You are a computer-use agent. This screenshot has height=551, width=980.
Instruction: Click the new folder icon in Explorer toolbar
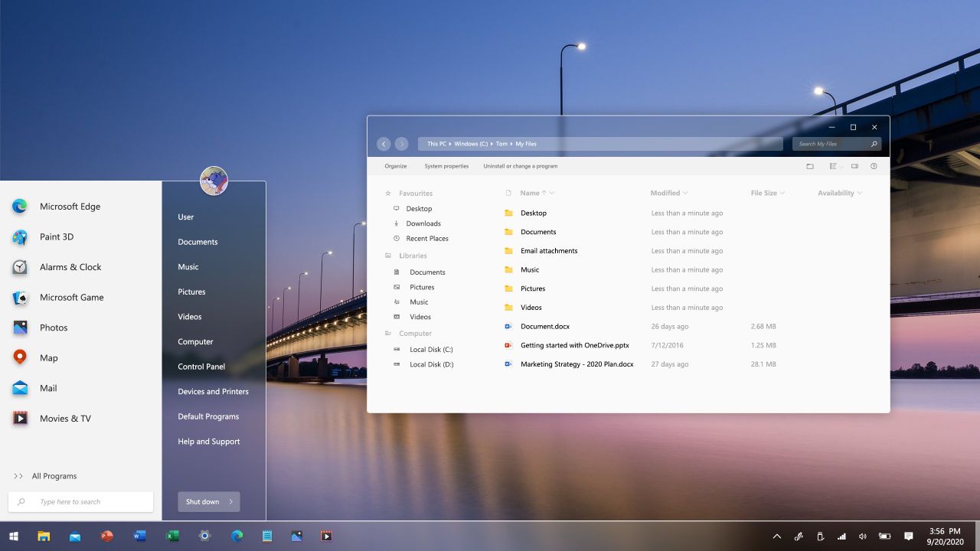[x=810, y=166]
